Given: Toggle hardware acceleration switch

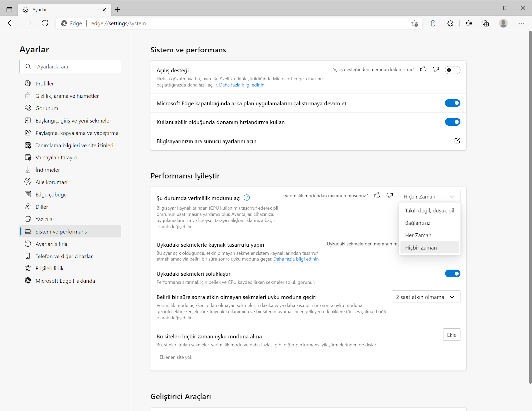Looking at the screenshot, I should click(x=453, y=122).
